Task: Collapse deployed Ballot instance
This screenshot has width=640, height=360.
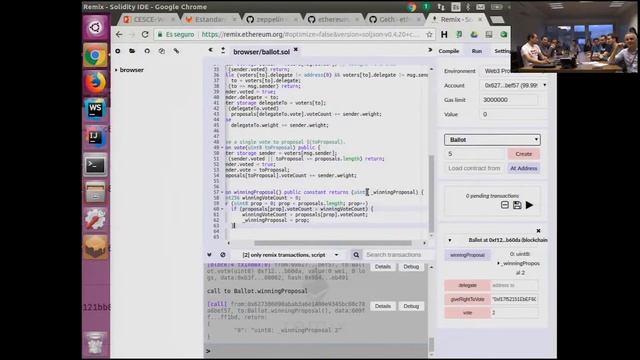Action: click(450, 240)
